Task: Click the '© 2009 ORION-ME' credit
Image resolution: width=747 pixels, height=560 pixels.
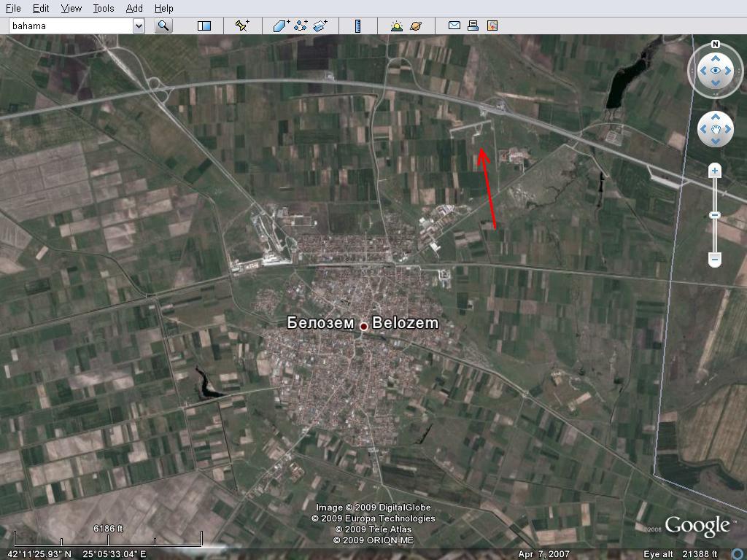Action: coord(373,540)
